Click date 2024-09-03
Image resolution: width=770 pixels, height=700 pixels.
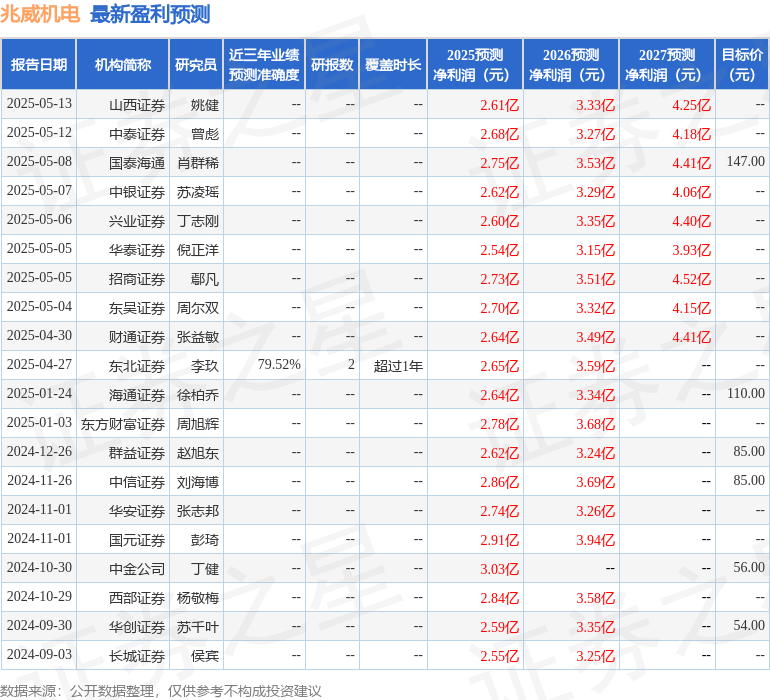coord(39,654)
